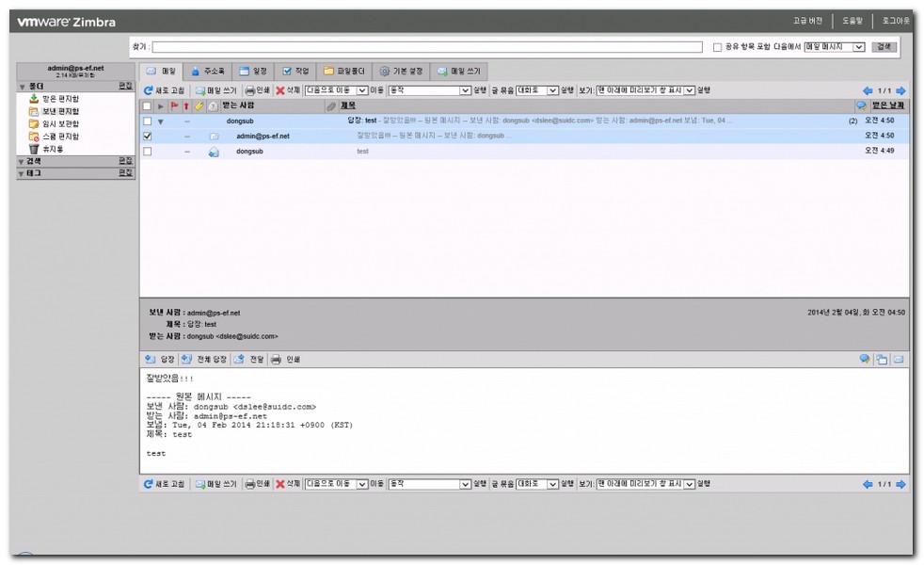Tick the select-all checkbox in list header

point(147,106)
